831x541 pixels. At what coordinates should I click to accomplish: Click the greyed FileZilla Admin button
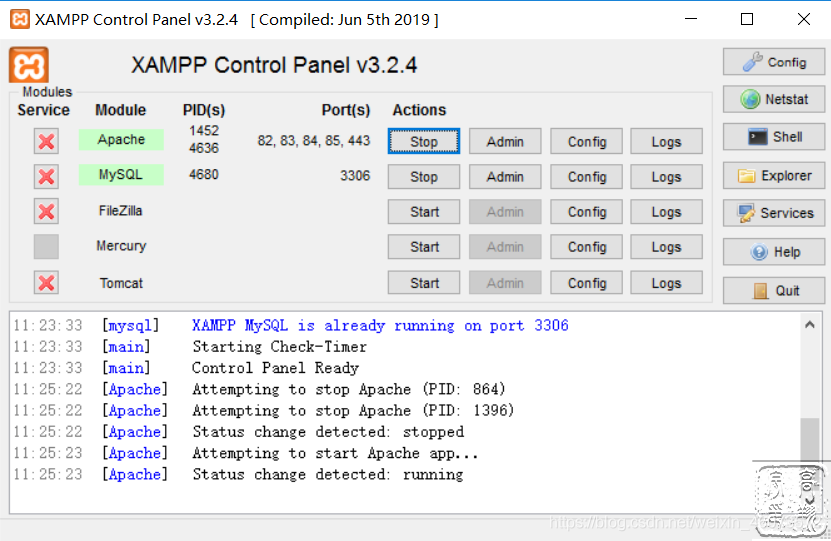pos(505,211)
